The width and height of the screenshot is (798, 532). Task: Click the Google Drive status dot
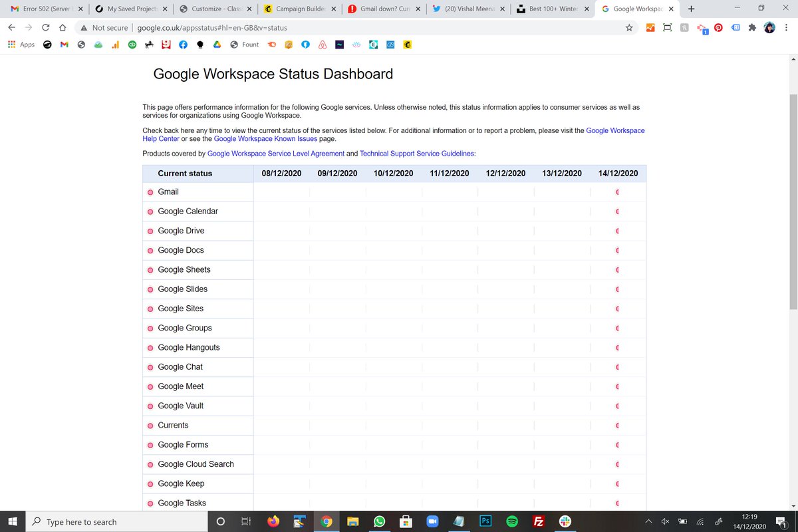pyautogui.click(x=150, y=231)
